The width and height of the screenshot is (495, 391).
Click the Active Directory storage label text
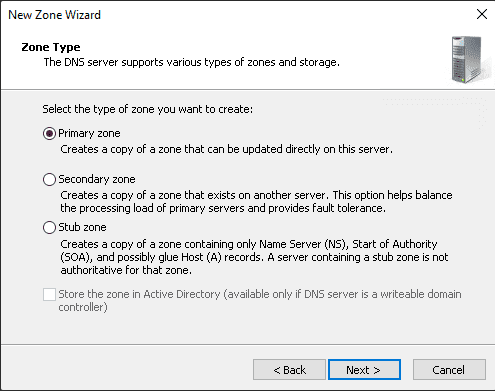(260, 301)
